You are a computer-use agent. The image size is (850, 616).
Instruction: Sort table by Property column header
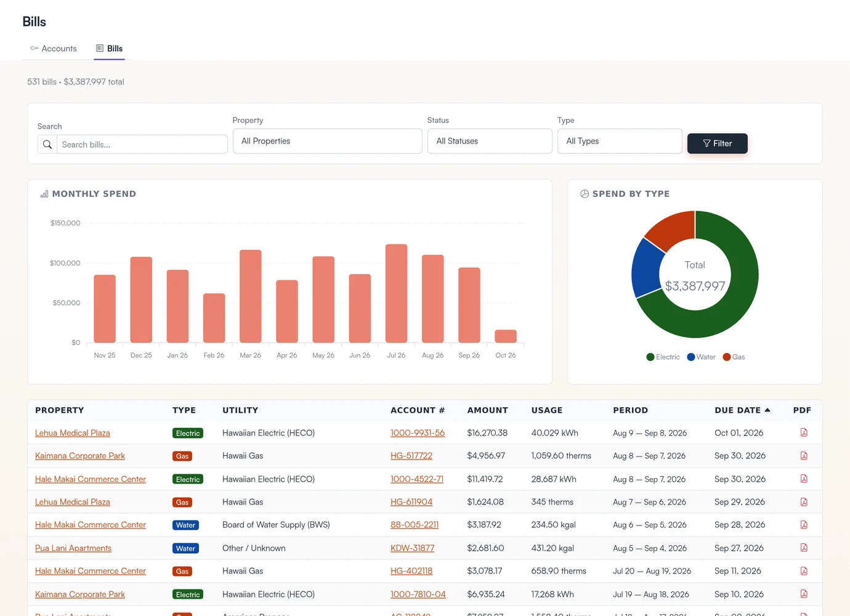(60, 410)
